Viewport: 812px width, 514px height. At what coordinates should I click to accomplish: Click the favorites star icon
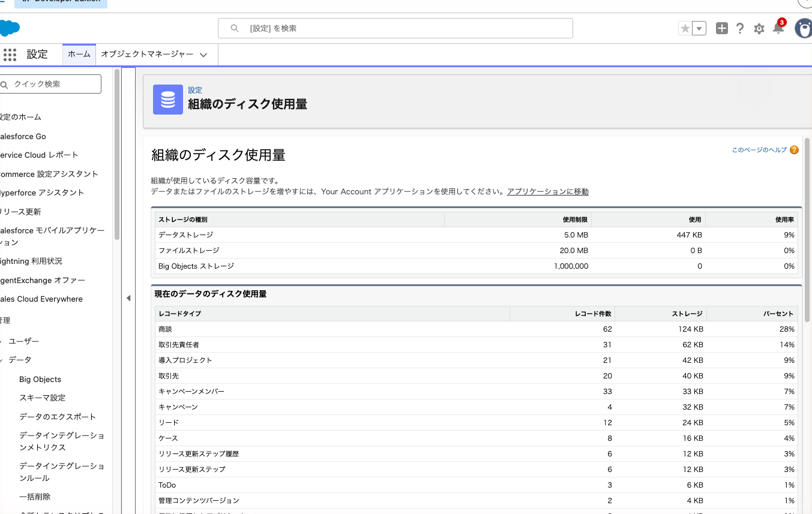point(685,28)
